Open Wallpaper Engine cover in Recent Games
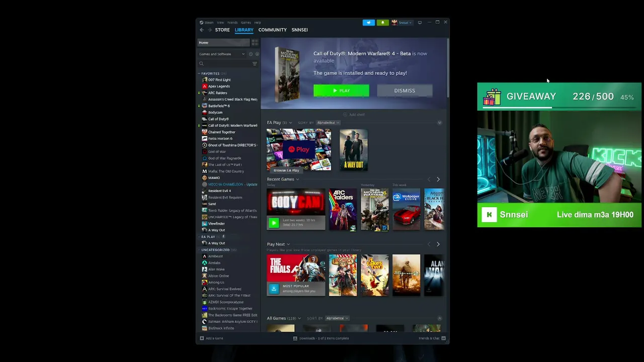 (x=406, y=210)
